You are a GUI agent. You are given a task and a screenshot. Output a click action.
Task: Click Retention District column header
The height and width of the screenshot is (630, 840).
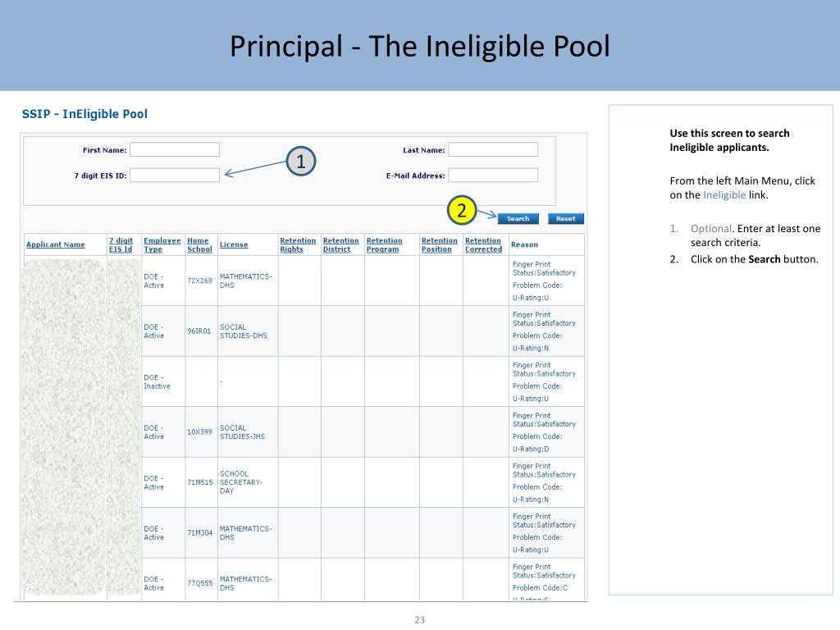coord(340,244)
